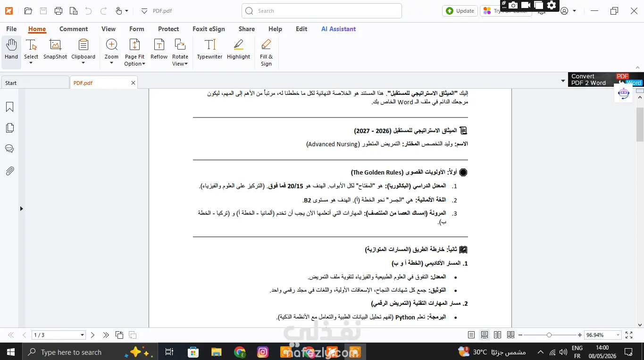Screen dimensions: 644x360
Task: Open the Comments panel
Action: tap(9, 149)
